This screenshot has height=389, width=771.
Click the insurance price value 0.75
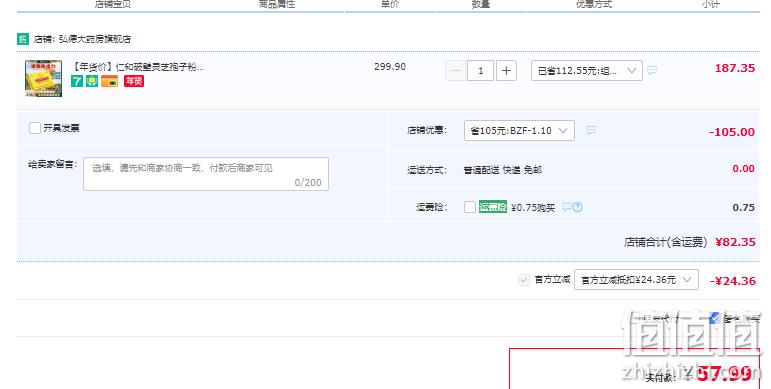point(743,208)
